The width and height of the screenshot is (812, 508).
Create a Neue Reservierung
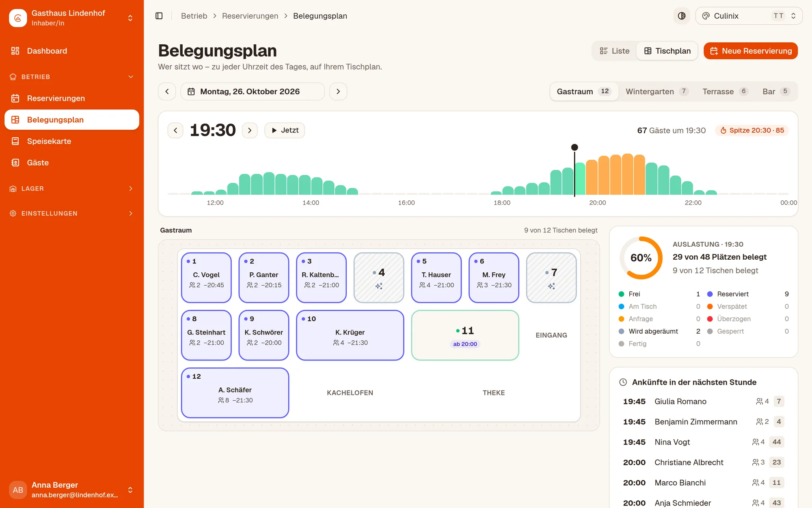click(x=751, y=51)
